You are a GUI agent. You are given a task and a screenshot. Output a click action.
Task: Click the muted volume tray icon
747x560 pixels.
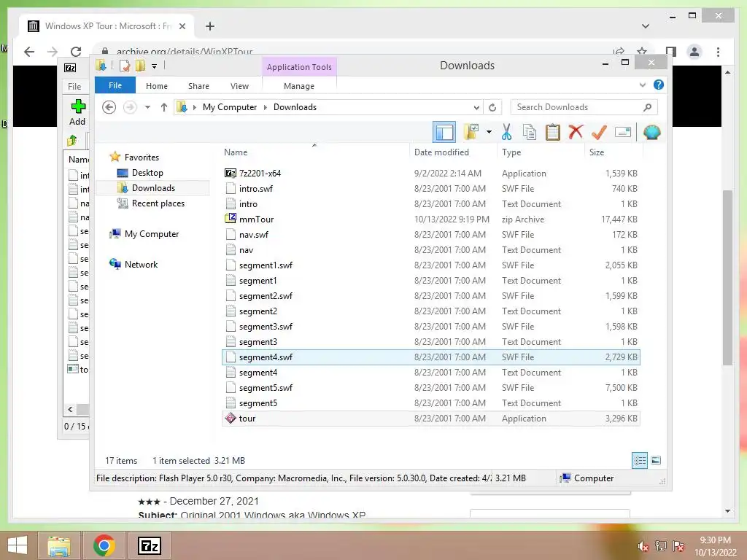pos(643,546)
